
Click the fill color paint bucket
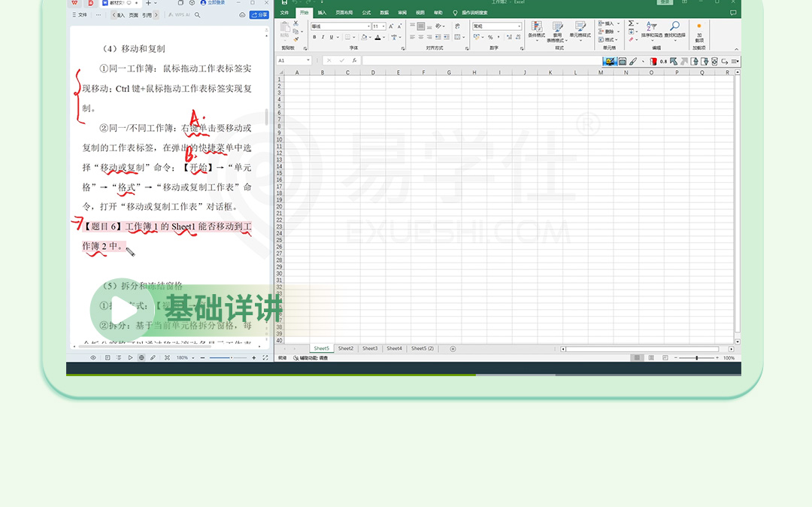click(364, 38)
